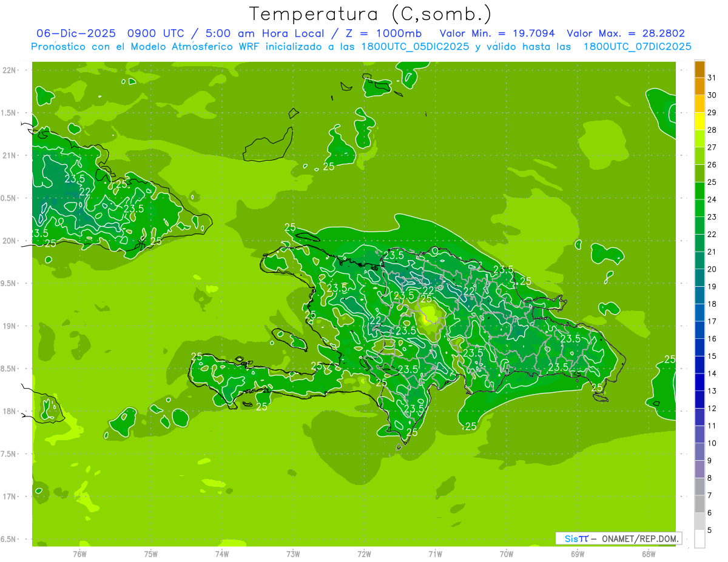Click the '0900 UTC' time label
The width and height of the screenshot is (728, 562).
(x=157, y=33)
